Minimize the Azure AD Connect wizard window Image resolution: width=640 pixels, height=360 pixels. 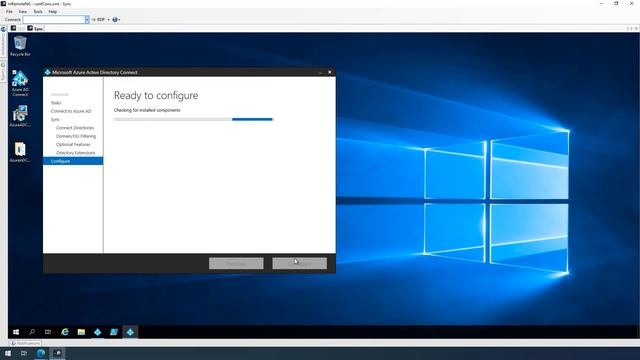coord(320,72)
